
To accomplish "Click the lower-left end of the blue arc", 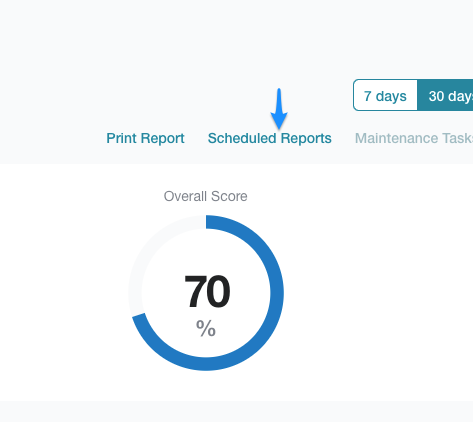I will click(x=139, y=315).
